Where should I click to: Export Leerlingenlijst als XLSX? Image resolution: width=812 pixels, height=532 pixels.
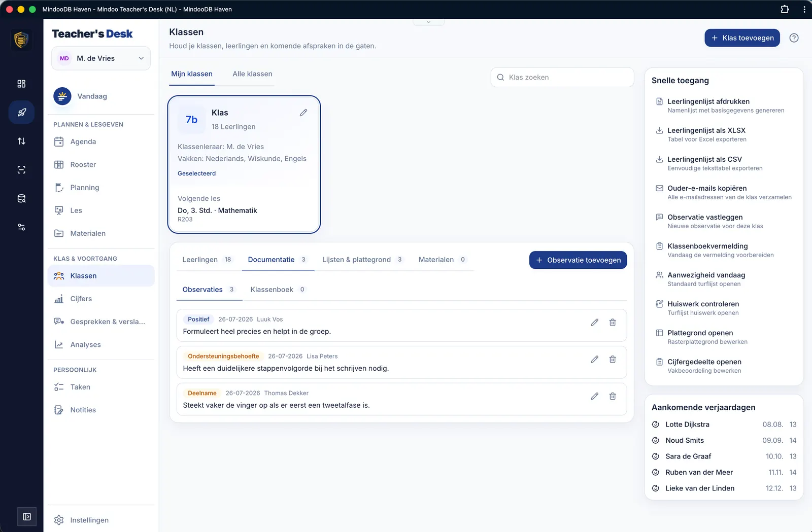pyautogui.click(x=724, y=134)
